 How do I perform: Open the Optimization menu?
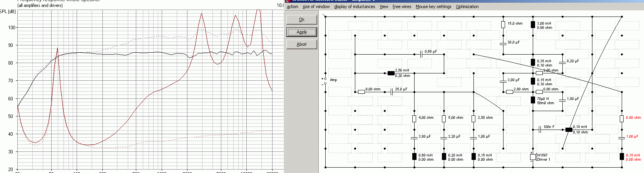point(467,7)
